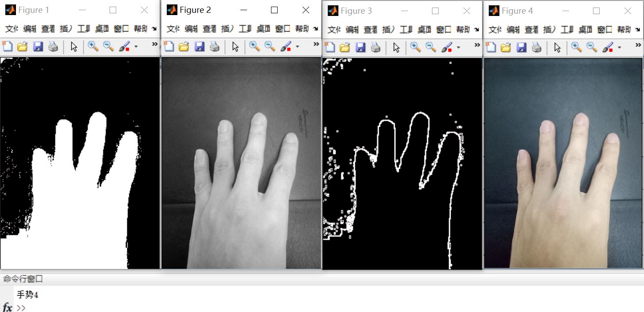The image size is (644, 312).
Task: Expand toolbar overflow chevron in Figure 4
Action: [x=638, y=45]
